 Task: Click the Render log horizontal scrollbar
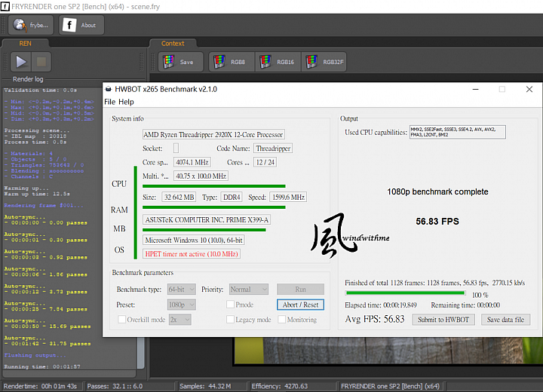[x=69, y=374]
